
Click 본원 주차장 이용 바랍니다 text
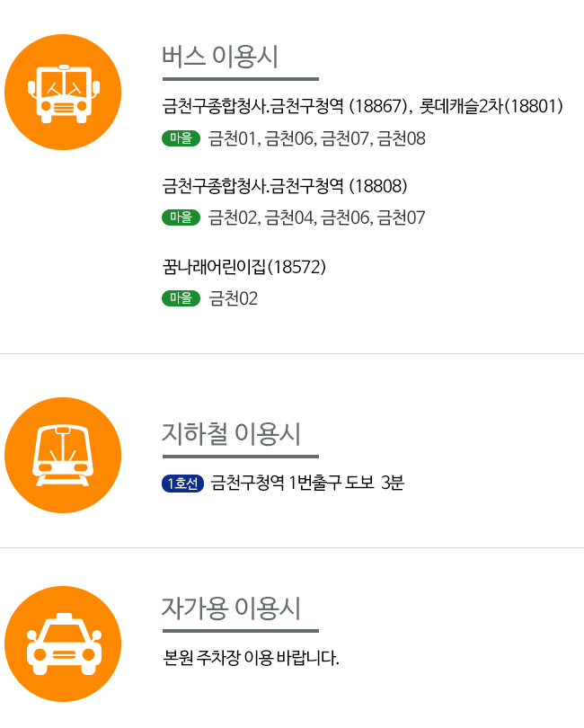point(251,657)
